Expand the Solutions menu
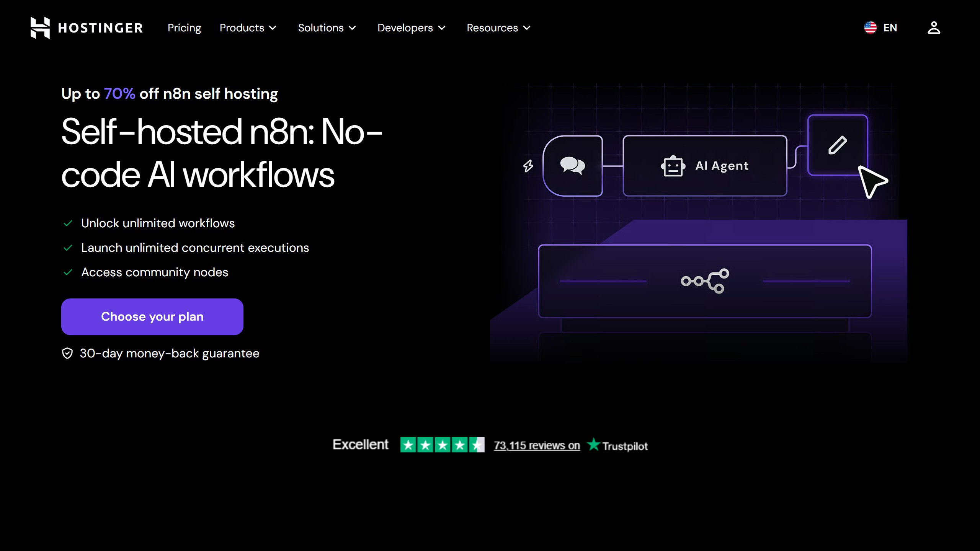Viewport: 980px width, 551px height. point(327,28)
